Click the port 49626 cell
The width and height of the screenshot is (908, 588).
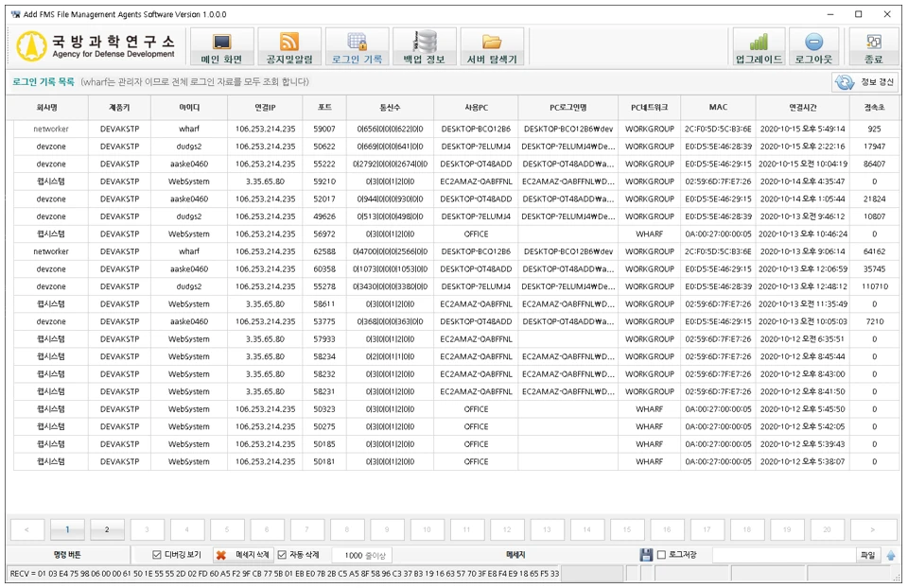click(x=324, y=216)
